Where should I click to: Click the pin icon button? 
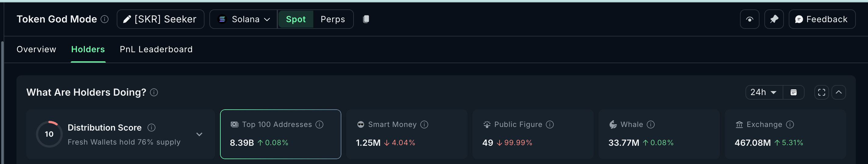pos(774,19)
